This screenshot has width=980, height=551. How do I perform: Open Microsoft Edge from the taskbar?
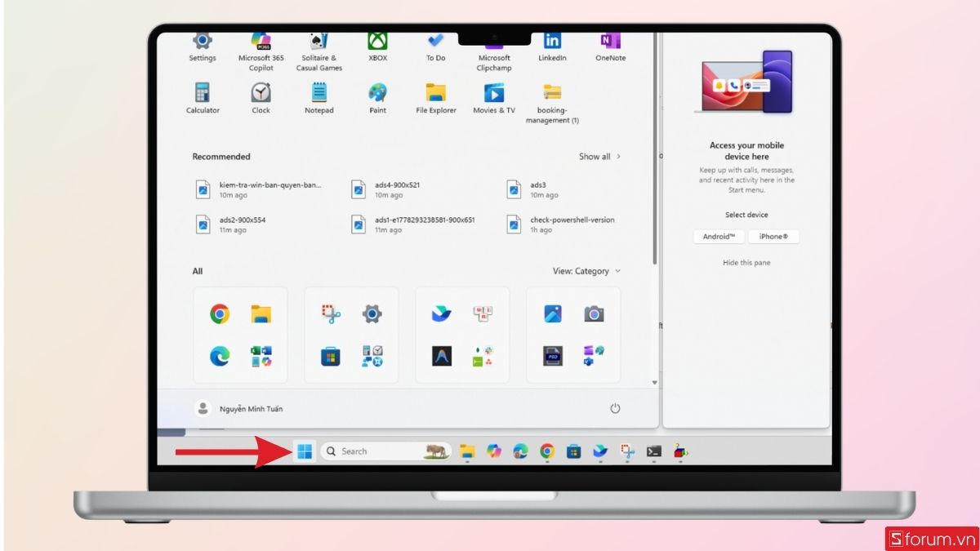click(520, 451)
